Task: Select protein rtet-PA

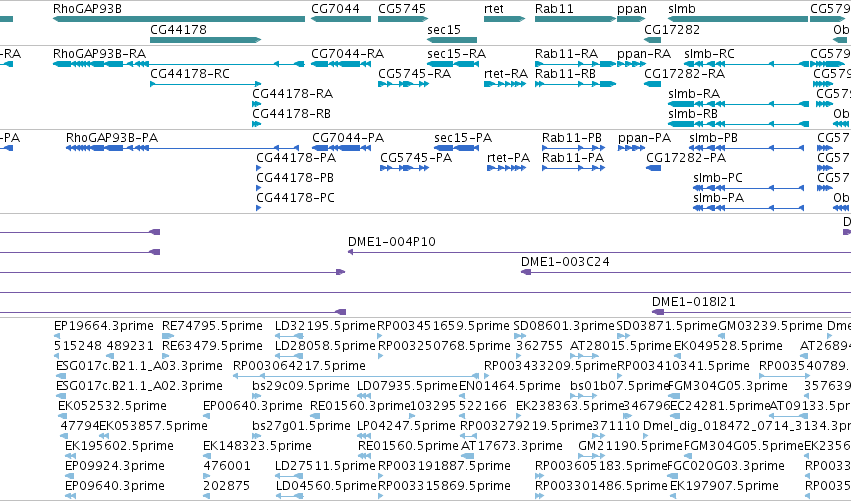Action: click(509, 157)
